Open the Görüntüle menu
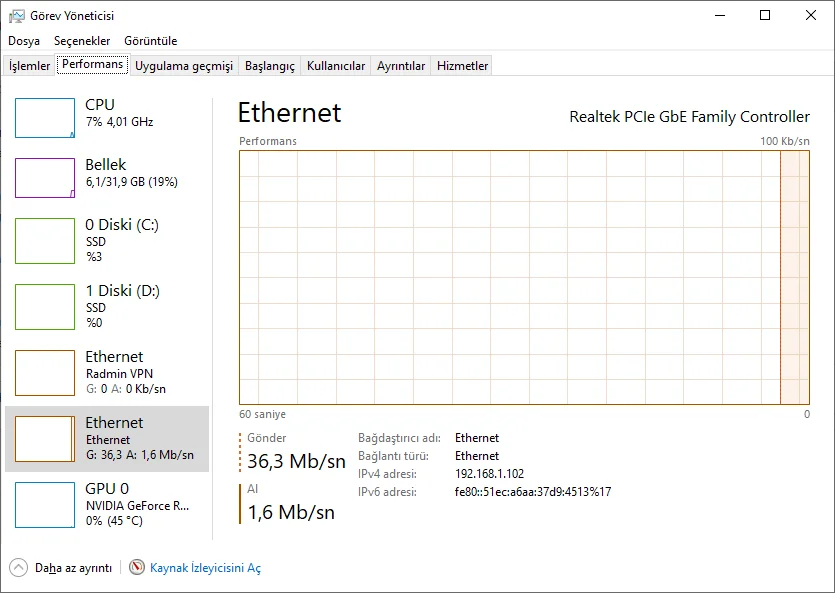The image size is (835, 593). [151, 41]
